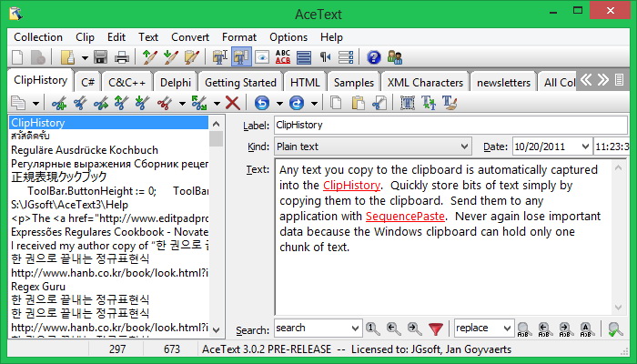
Task: Print using the printer icon
Action: click(121, 56)
